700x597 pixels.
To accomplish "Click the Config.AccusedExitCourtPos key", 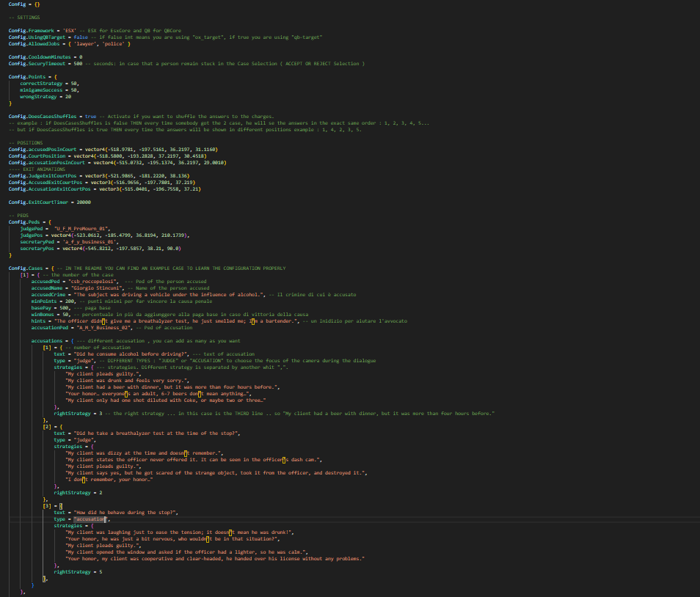I will pos(45,183).
